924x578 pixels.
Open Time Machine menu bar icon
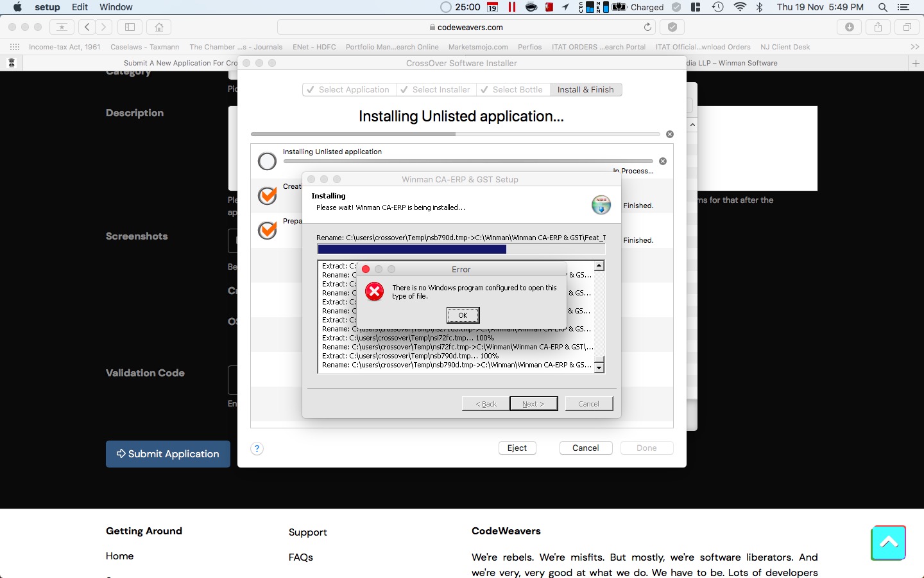coord(718,7)
